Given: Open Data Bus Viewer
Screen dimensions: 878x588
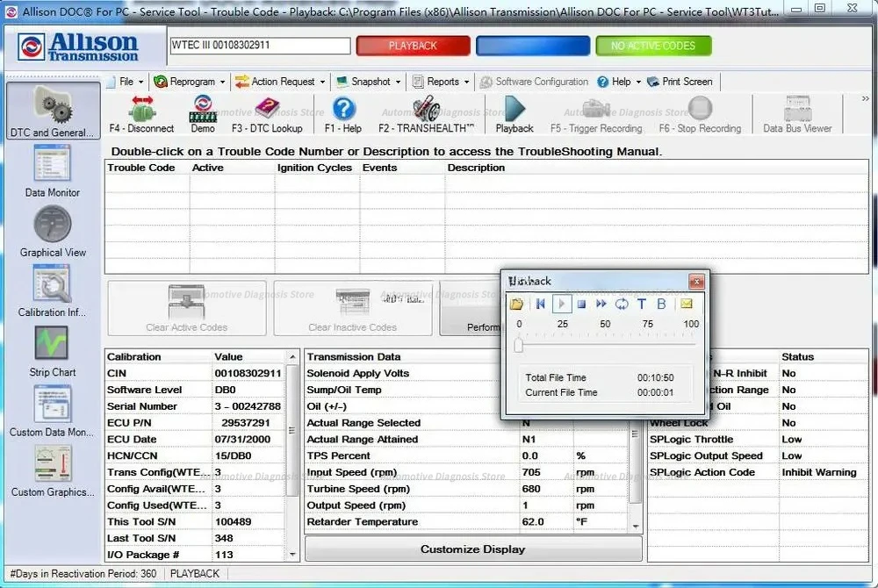Looking at the screenshot, I should pos(797,114).
